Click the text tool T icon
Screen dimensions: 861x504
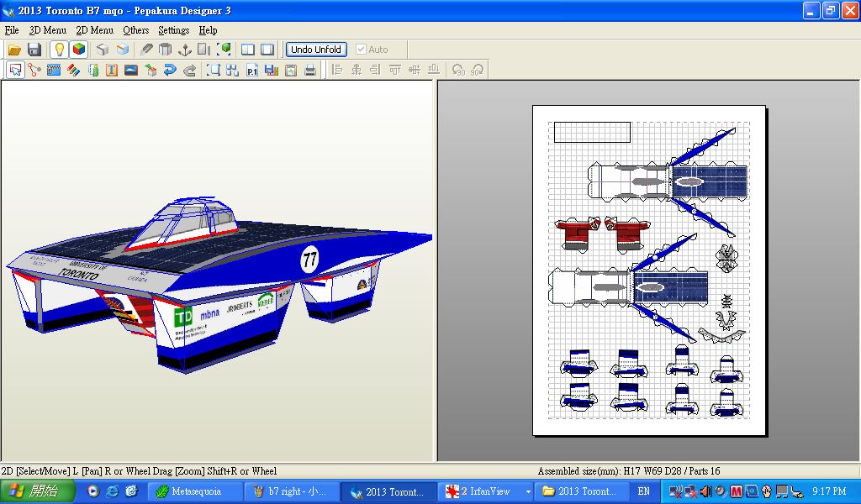point(111,71)
